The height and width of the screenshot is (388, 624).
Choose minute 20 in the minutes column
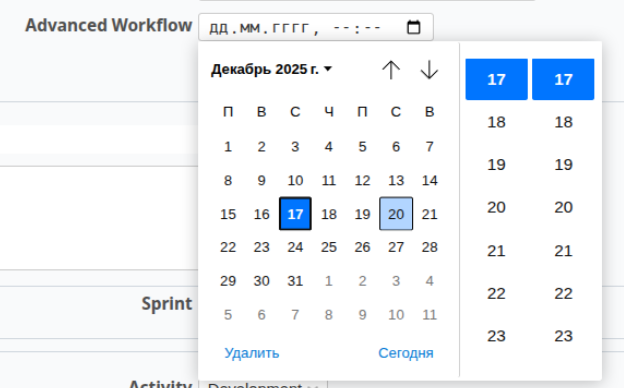563,207
